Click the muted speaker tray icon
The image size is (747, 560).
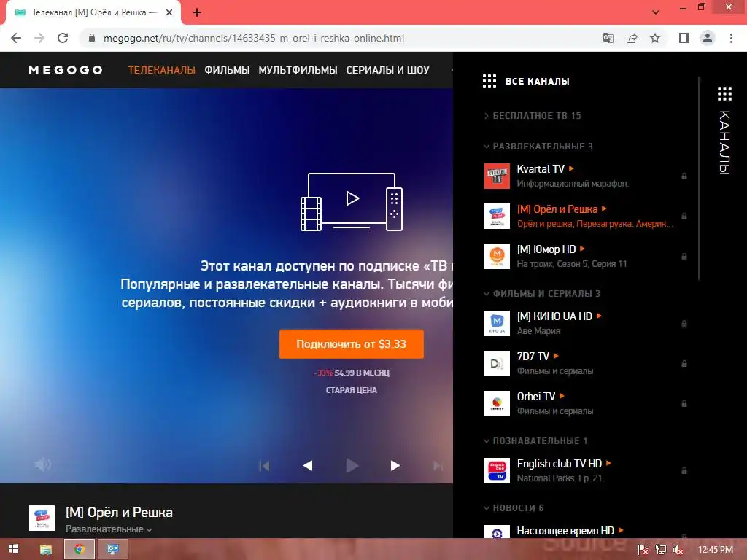click(678, 550)
